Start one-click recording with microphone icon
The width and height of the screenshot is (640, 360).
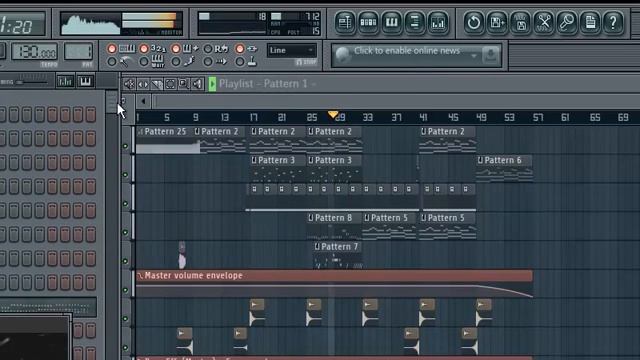[567, 22]
